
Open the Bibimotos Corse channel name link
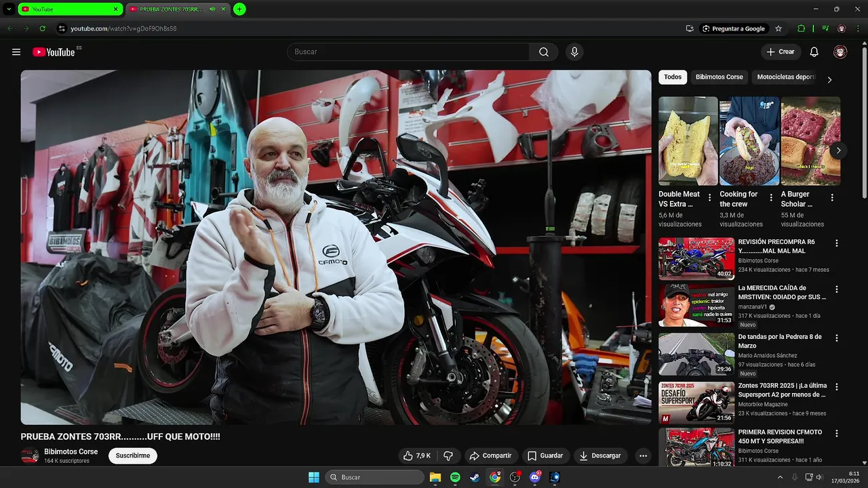pos(71,452)
